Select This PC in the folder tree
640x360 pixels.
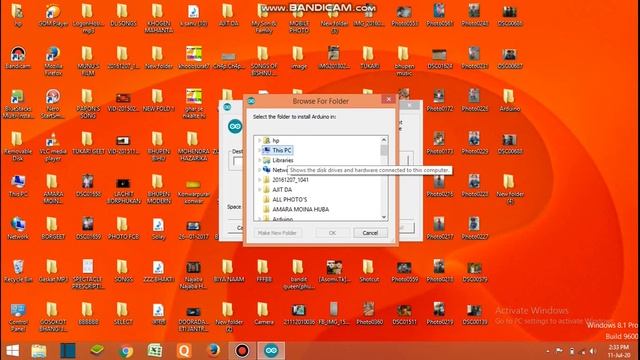(278, 150)
